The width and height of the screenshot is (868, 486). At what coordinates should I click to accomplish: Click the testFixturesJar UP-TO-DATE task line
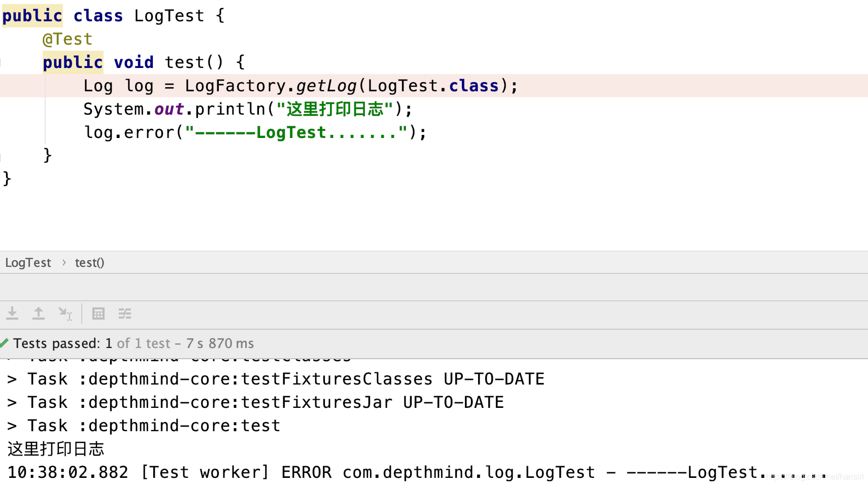pos(255,402)
